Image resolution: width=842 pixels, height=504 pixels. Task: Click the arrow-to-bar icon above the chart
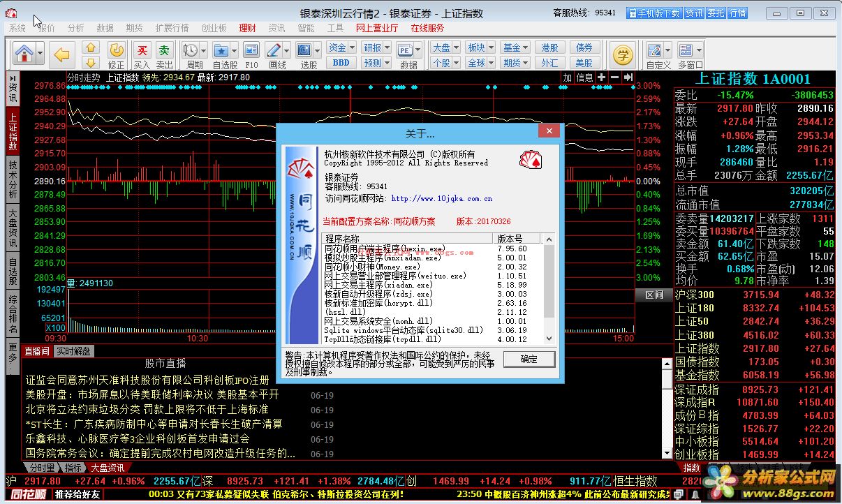(628, 77)
